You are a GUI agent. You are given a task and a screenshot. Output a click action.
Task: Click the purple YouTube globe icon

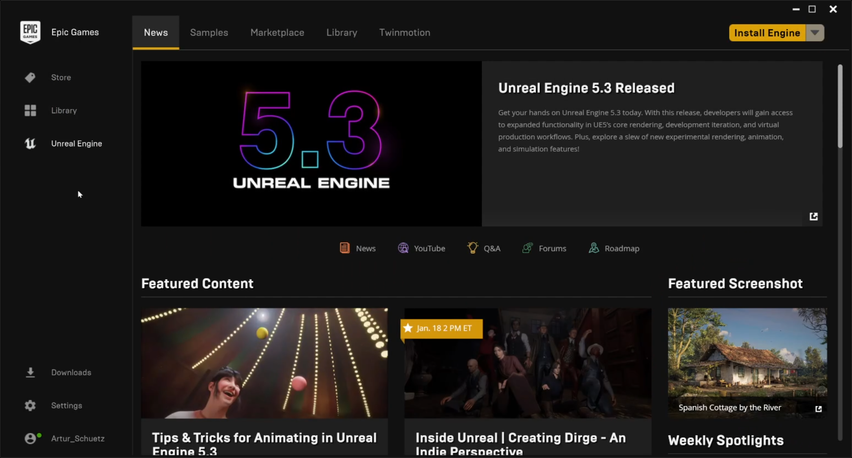403,248
